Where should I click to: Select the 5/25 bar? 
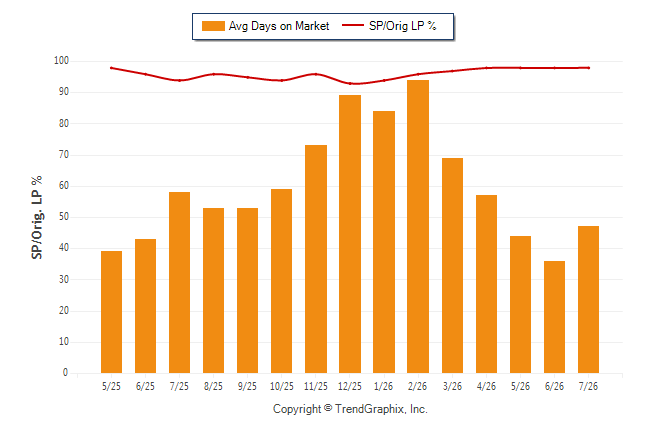click(111, 312)
